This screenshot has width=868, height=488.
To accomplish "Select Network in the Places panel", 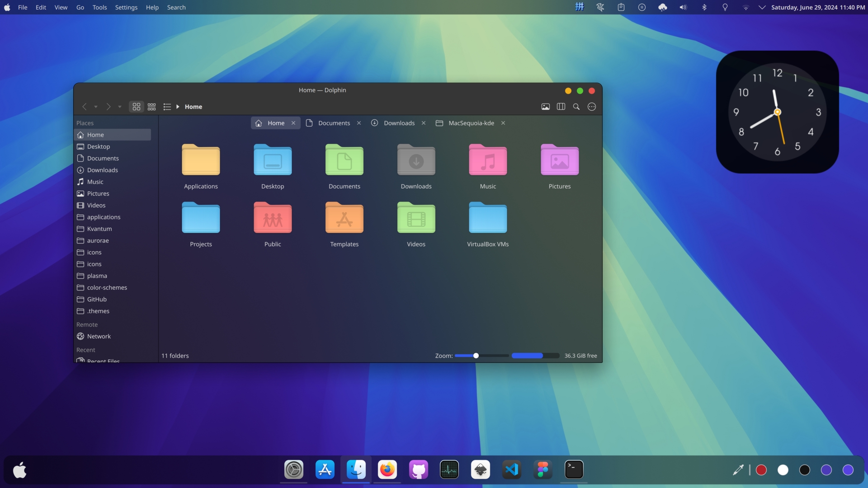I will 99,336.
